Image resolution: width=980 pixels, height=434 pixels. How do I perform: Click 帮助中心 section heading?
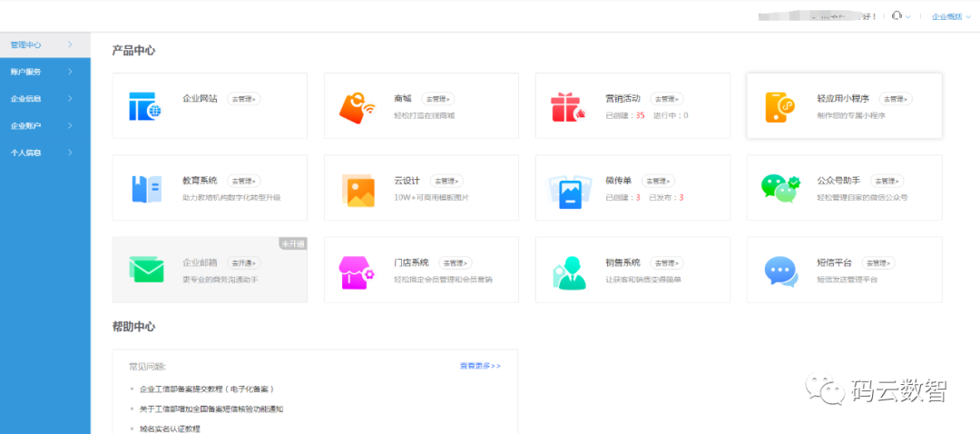click(x=133, y=327)
